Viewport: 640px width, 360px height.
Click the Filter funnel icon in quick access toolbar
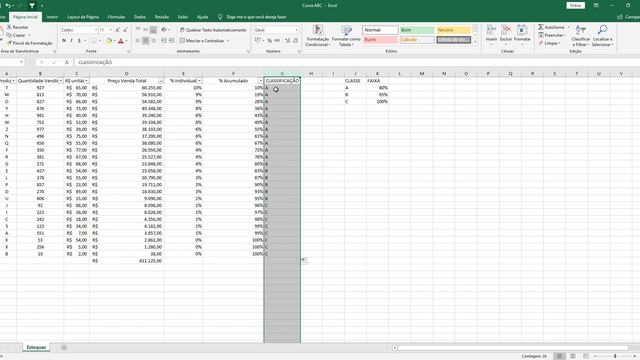click(x=32, y=6)
